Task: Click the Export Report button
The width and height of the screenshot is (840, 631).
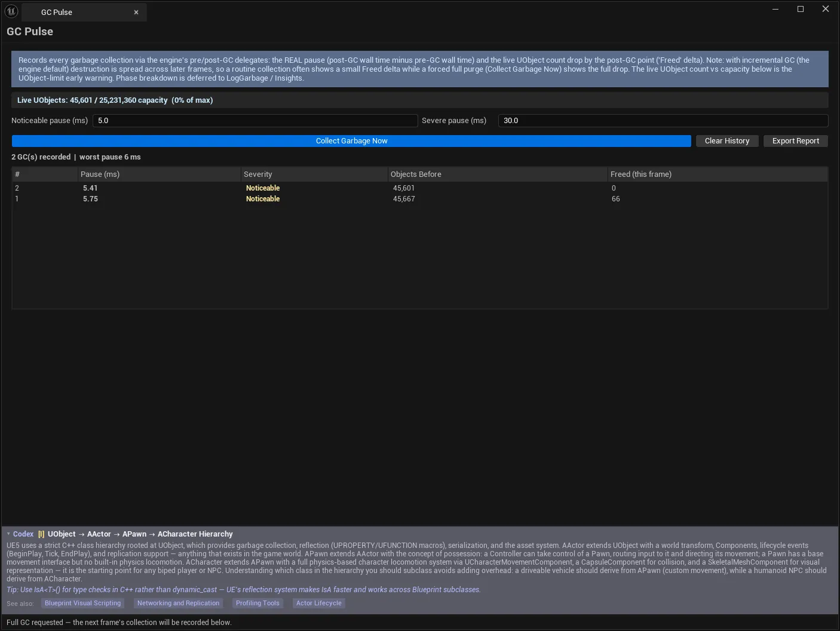Action: pos(796,141)
